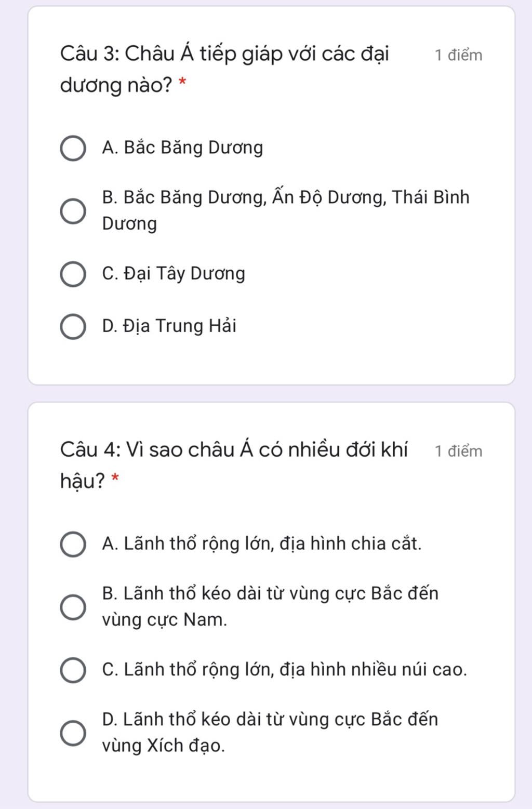Click label 'C. Lãnh thổ rộng lớn, địa hình nhiều núi cao'

(x=285, y=670)
